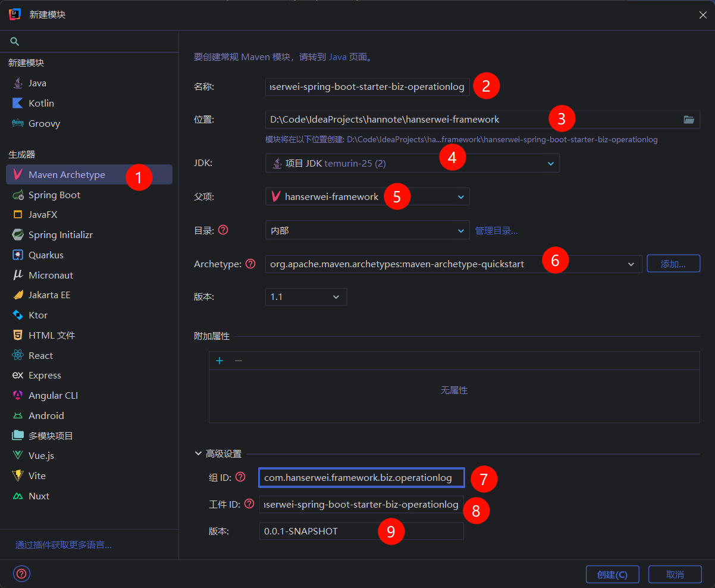Click the help question mark at bottom left
Image resolution: width=715 pixels, height=588 pixels.
[21, 574]
